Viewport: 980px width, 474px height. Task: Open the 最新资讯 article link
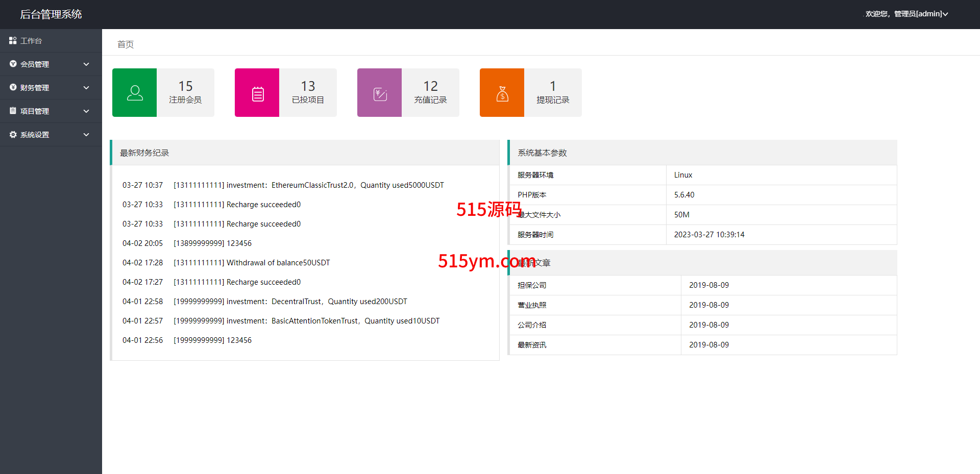pyautogui.click(x=532, y=345)
